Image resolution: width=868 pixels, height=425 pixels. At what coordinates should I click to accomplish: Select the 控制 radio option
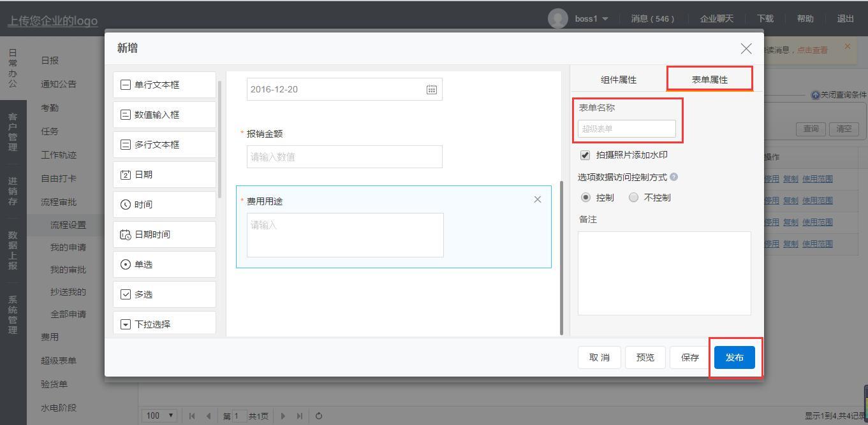click(x=585, y=198)
